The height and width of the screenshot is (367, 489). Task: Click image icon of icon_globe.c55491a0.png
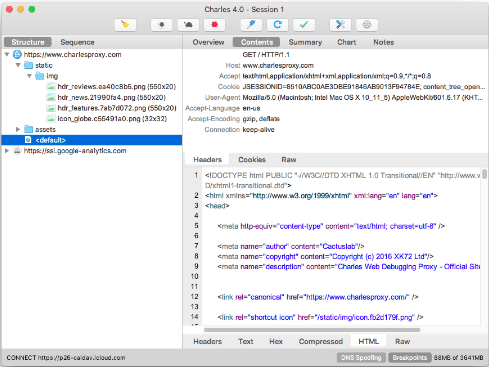tap(51, 119)
